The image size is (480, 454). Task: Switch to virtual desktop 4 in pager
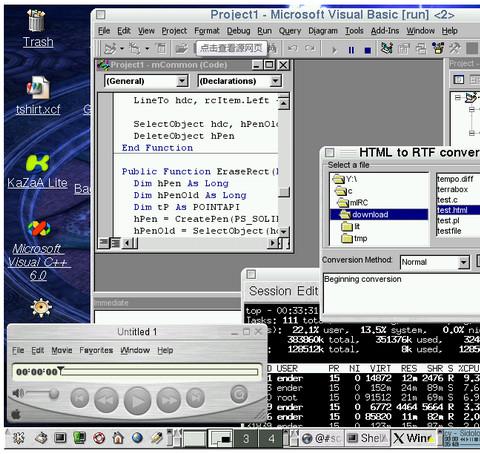coord(271,438)
